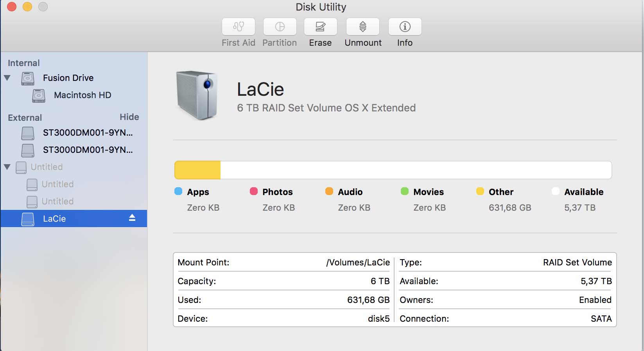Click the Unmount toolbar icon
Image resolution: width=644 pixels, height=351 pixels.
coord(363,27)
